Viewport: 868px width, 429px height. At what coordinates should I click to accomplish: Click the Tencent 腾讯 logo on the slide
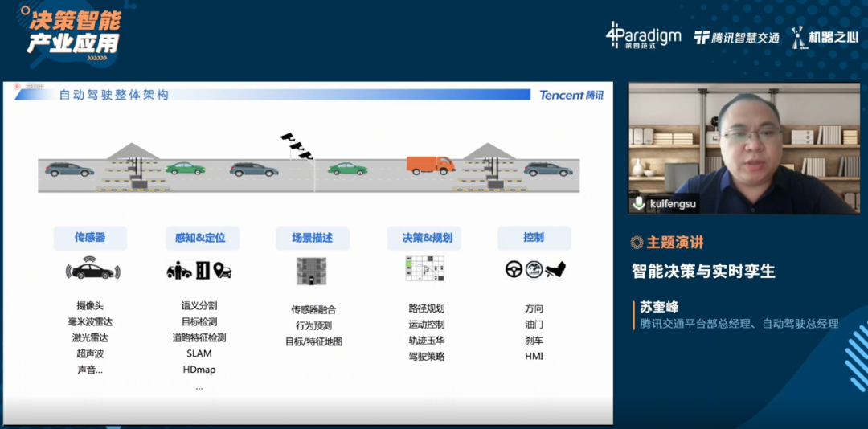tap(571, 96)
